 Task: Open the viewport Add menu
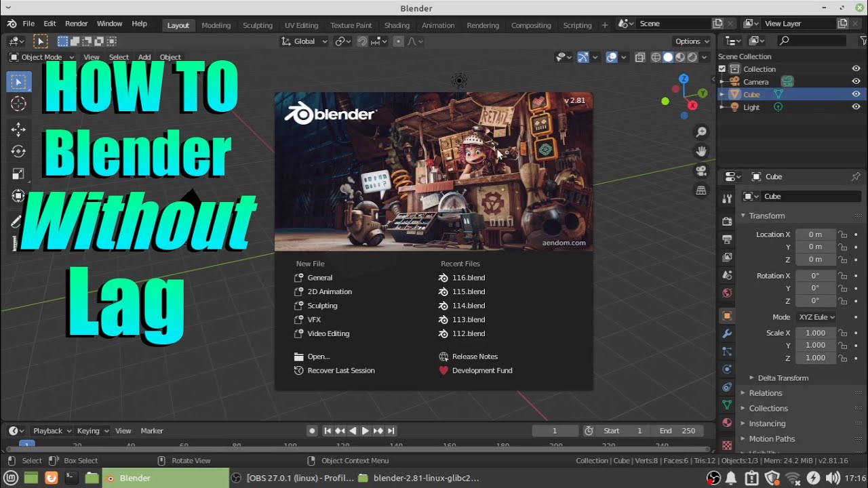[144, 57]
